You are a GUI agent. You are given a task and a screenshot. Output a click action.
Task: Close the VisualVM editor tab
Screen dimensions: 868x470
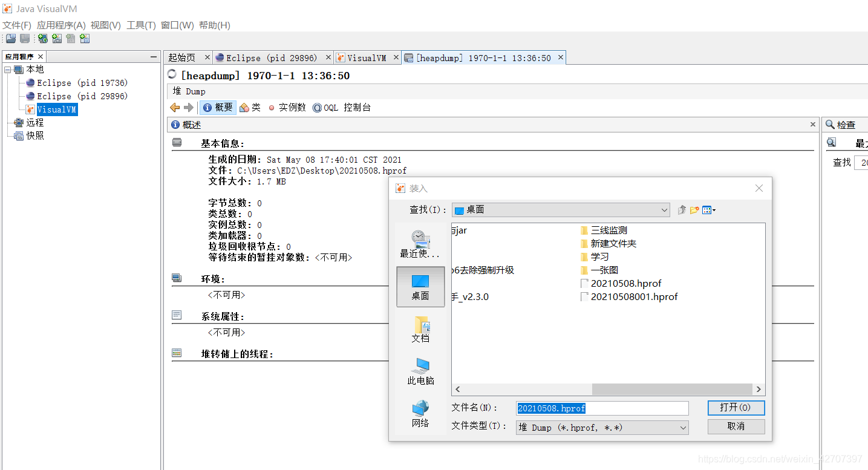click(x=396, y=57)
